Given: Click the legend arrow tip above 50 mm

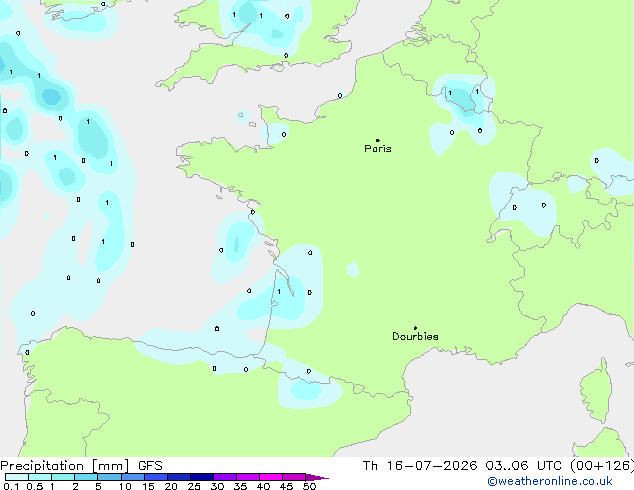Looking at the screenshot, I should [317, 477].
